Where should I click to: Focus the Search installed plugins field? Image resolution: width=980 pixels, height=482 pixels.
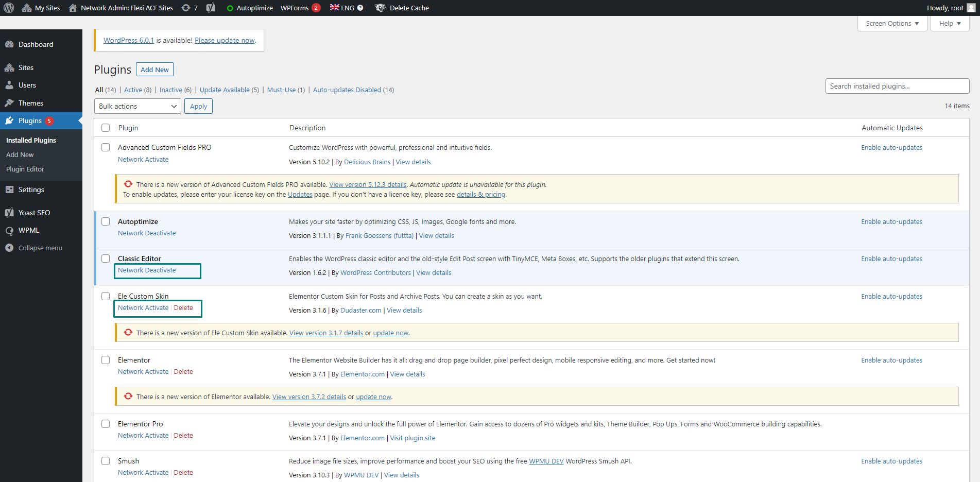[897, 86]
